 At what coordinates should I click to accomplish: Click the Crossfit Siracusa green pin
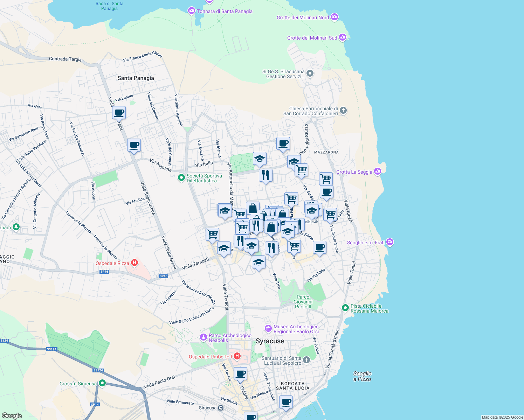coord(102,383)
